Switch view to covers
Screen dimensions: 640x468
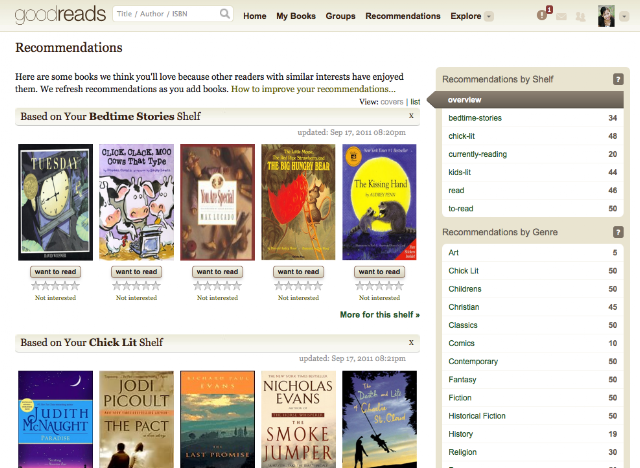pyautogui.click(x=391, y=102)
